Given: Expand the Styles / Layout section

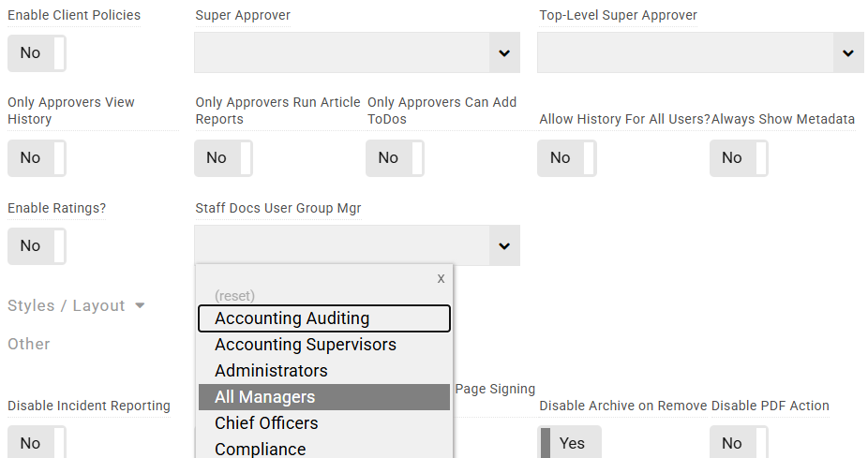Looking at the screenshot, I should 76,305.
